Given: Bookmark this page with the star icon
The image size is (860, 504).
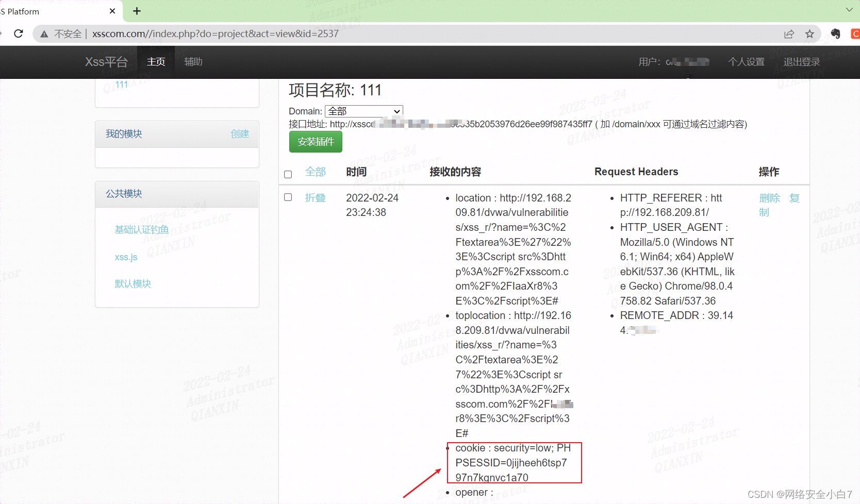Looking at the screenshot, I should pos(809,34).
